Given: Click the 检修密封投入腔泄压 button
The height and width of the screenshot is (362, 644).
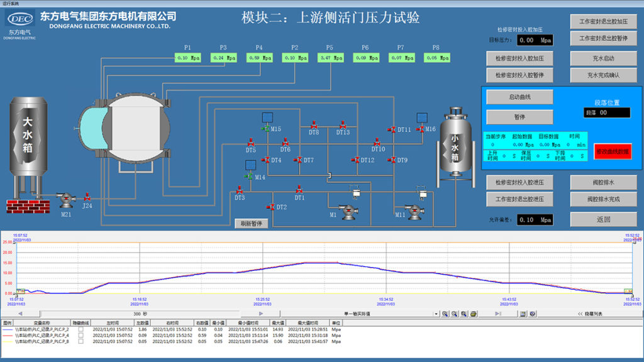Looking at the screenshot, I should point(519,182).
